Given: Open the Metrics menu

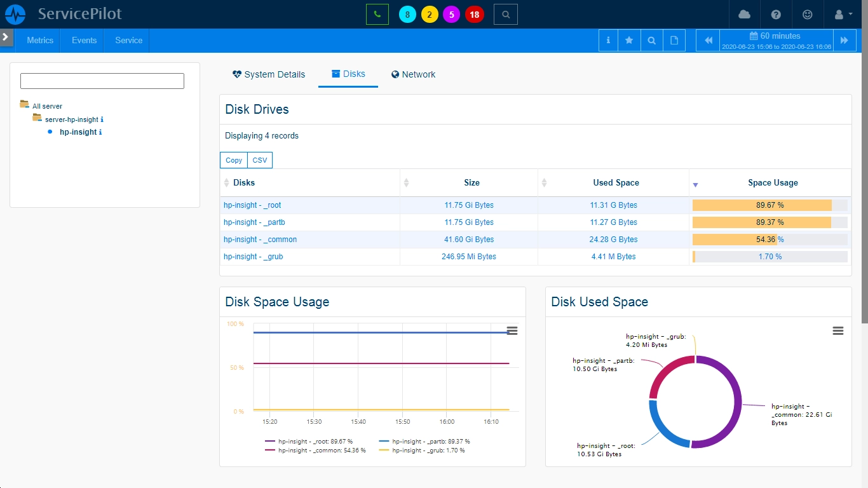Looking at the screenshot, I should point(40,40).
